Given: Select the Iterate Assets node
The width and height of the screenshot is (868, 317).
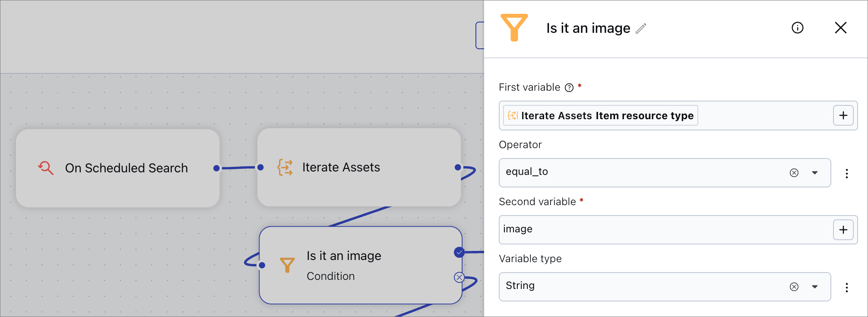Looking at the screenshot, I should [x=358, y=167].
